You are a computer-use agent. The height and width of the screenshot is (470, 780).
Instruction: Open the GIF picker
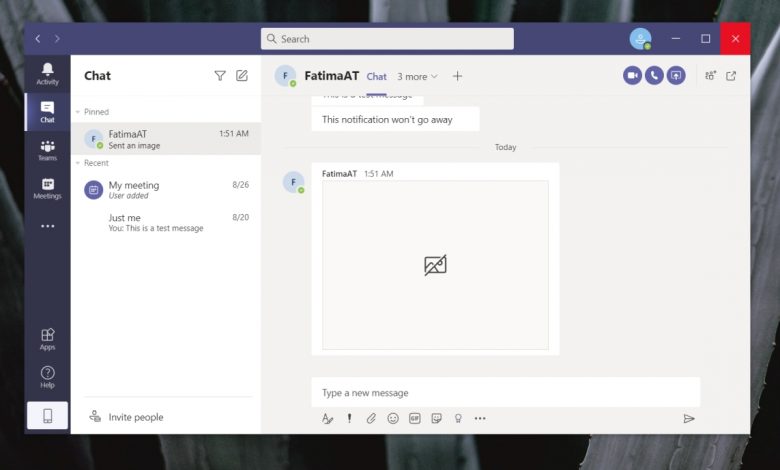414,418
